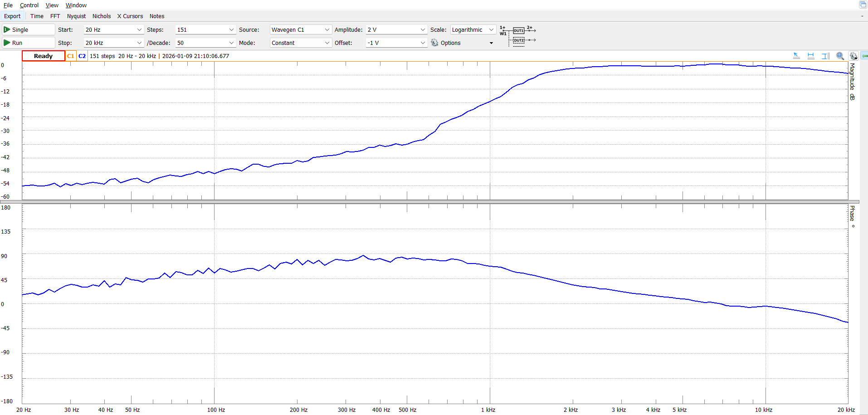
Task: Open plot settings gear above the graph
Action: pyautogui.click(x=853, y=56)
